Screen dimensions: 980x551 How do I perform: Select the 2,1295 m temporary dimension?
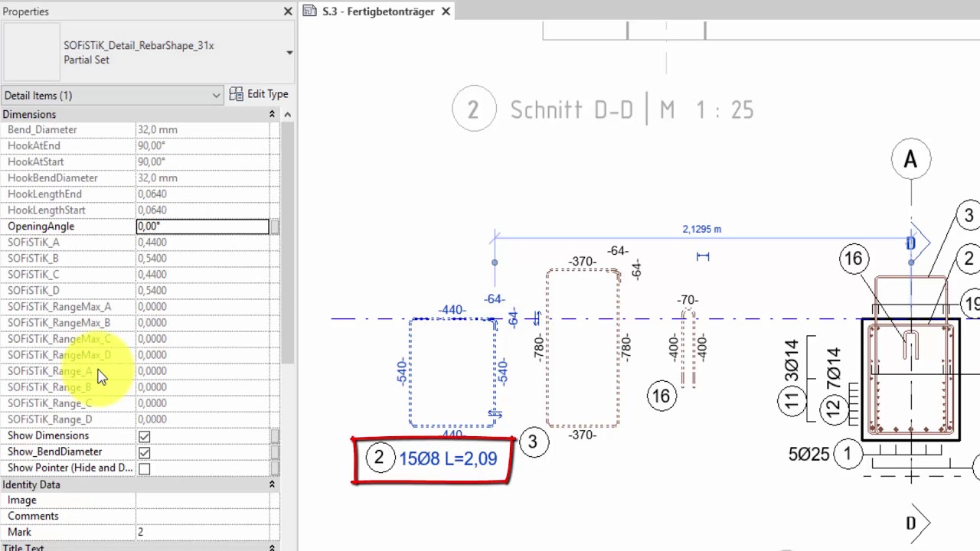701,229
